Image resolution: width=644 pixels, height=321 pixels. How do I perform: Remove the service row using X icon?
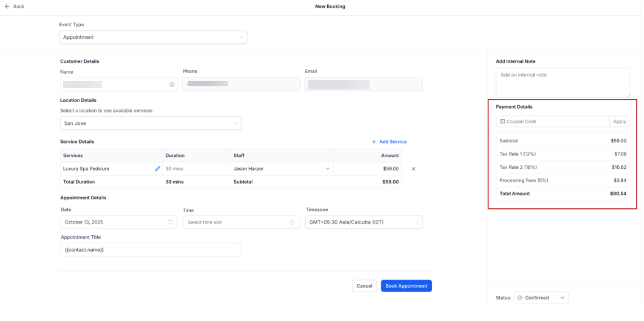[413, 169]
